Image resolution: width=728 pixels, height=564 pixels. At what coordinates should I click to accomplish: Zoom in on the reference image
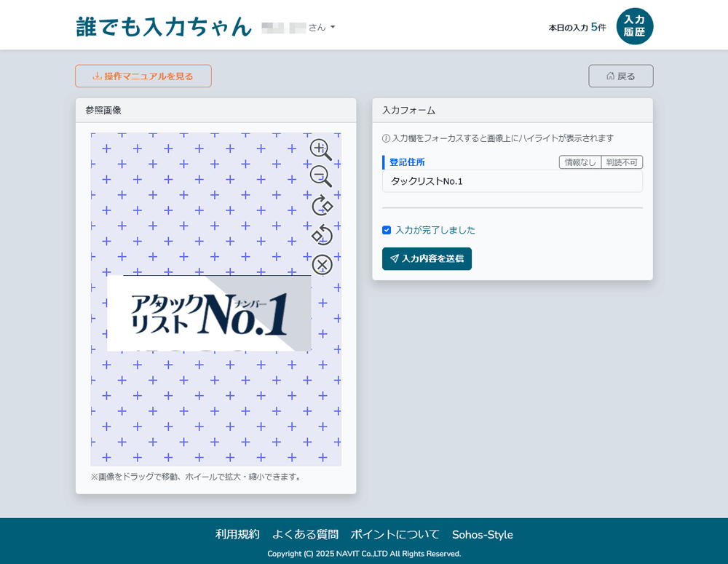[x=320, y=149]
